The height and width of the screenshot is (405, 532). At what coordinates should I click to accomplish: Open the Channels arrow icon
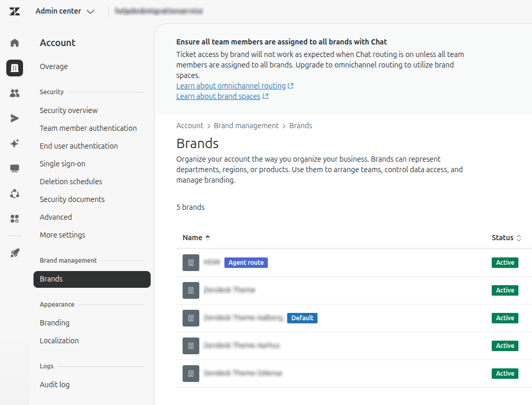pyautogui.click(x=15, y=118)
